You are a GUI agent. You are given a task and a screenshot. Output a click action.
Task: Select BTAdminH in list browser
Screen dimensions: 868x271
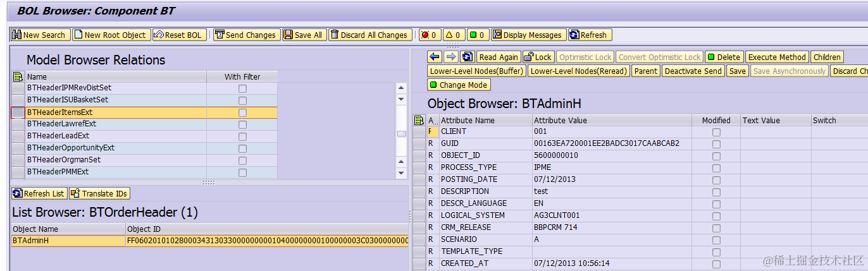[210, 241]
